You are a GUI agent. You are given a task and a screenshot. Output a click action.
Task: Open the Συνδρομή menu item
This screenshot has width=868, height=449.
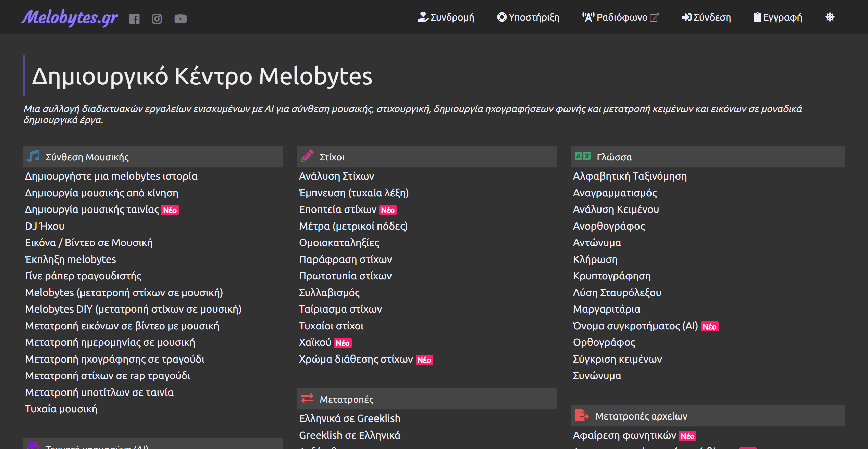click(x=446, y=17)
